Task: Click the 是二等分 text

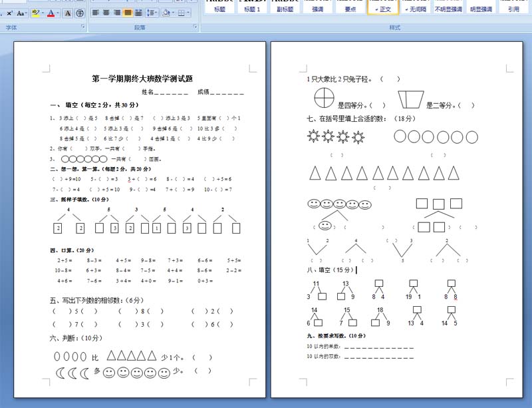Action: 441,106
